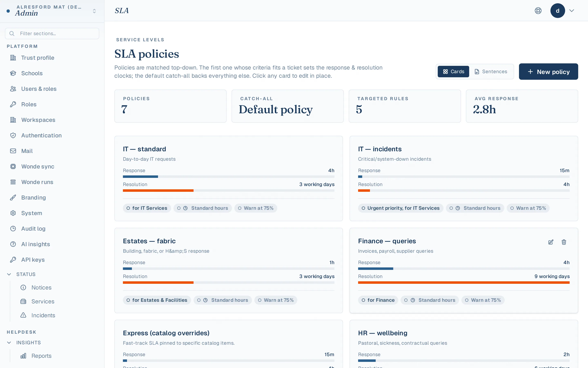Create a New policy
The height and width of the screenshot is (368, 588).
pyautogui.click(x=548, y=72)
